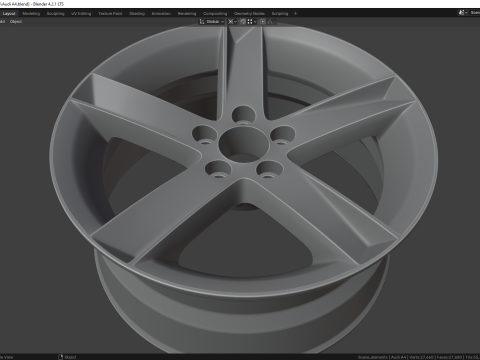Open the Compositing workspace tab
Viewport: 480px width, 360px height.
pyautogui.click(x=215, y=14)
